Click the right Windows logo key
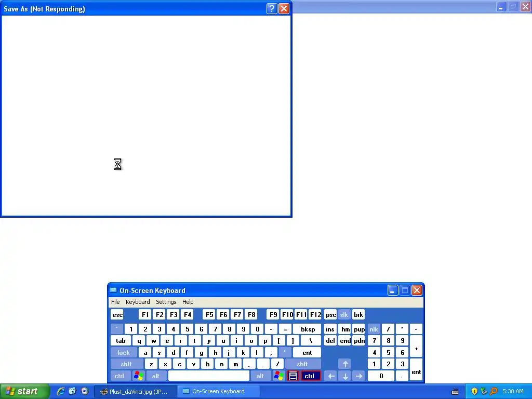Viewport: 532px width, 399px height. pos(279,376)
